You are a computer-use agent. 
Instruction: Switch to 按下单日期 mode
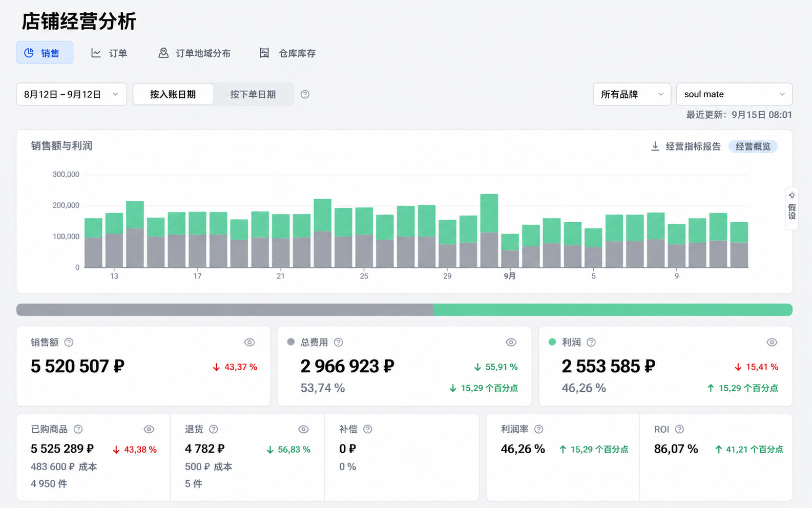click(x=253, y=94)
